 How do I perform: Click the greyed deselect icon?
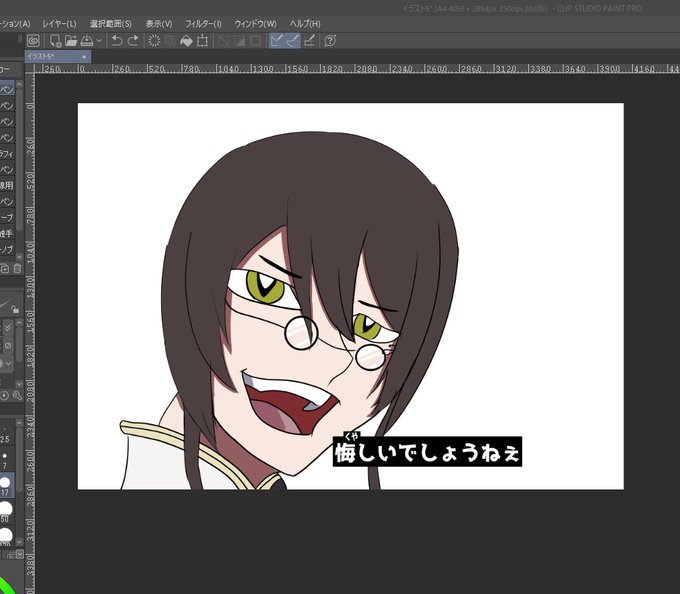click(x=223, y=41)
